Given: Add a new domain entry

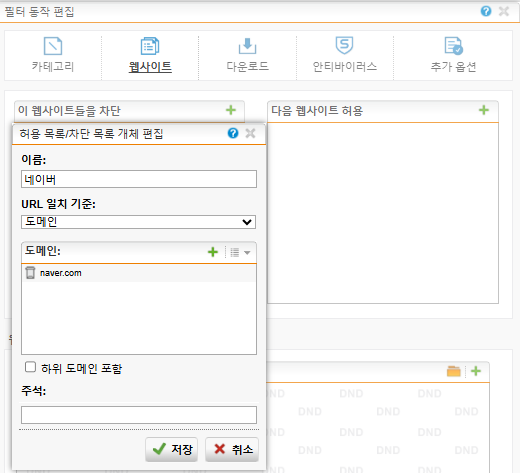Looking at the screenshot, I should pyautogui.click(x=213, y=252).
